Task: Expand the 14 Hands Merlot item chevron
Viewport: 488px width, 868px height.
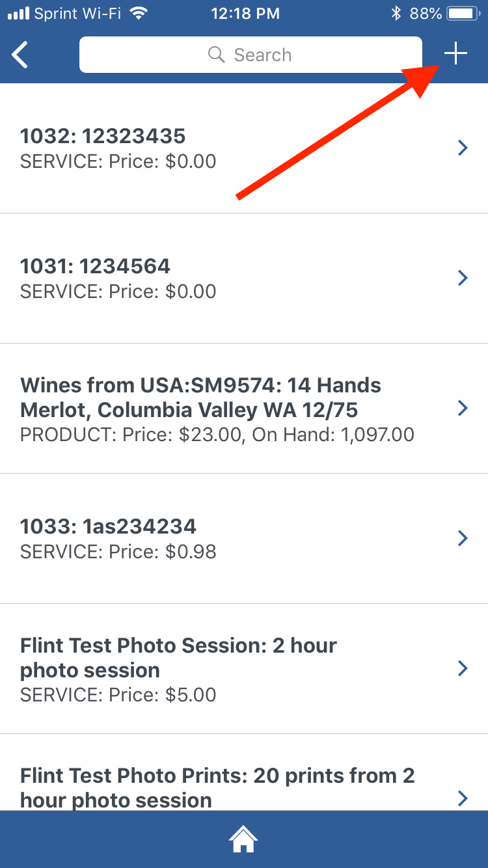Action: tap(463, 409)
